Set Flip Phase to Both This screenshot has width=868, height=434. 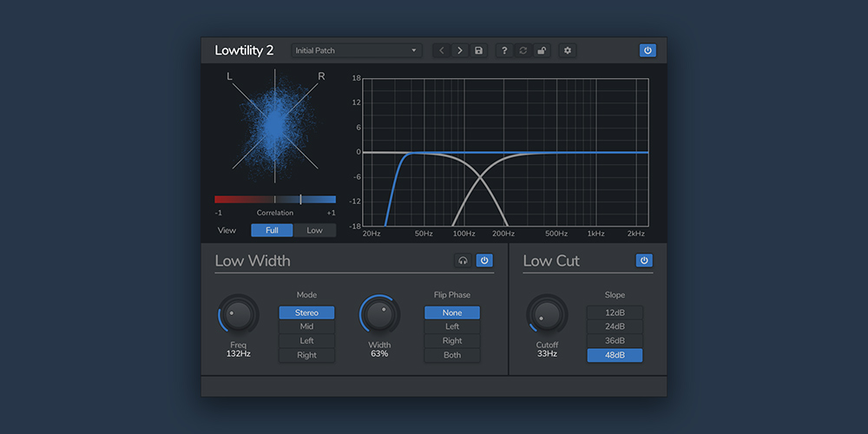click(x=452, y=355)
